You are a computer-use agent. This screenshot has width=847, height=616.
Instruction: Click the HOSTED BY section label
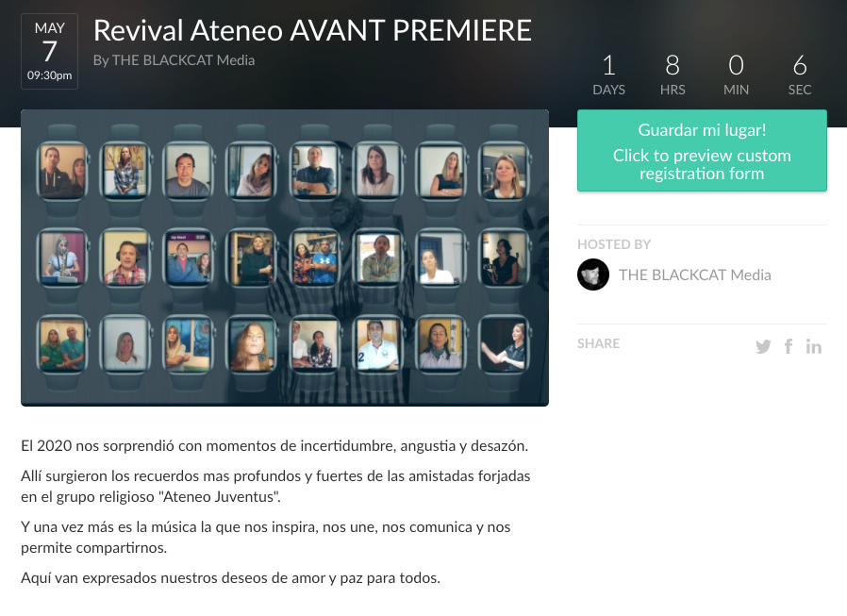[x=614, y=244]
